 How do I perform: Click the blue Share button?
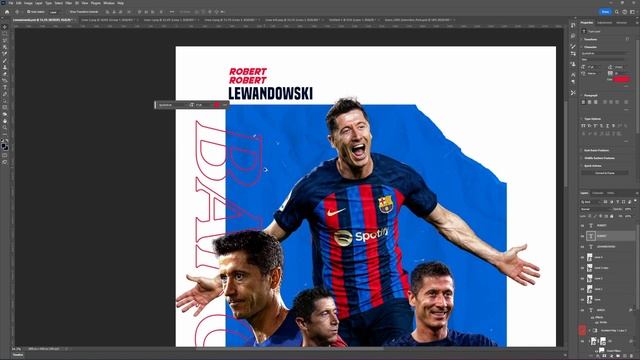(605, 12)
